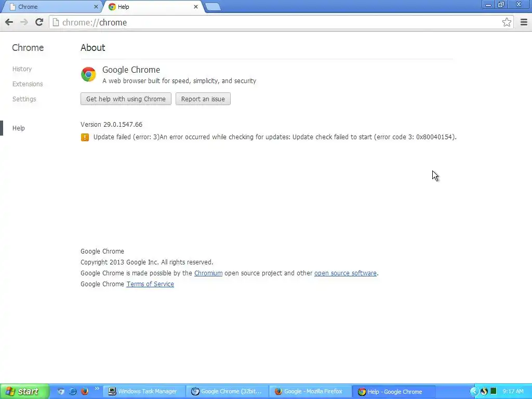The image size is (532, 399).
Task: Click the tagline about speed, simplicity, and security
Action: click(179, 81)
